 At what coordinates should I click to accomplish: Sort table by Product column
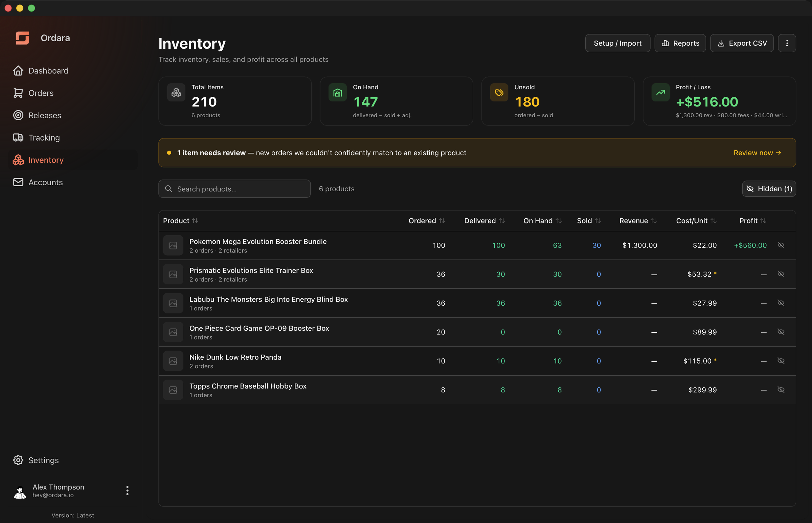pyautogui.click(x=180, y=221)
